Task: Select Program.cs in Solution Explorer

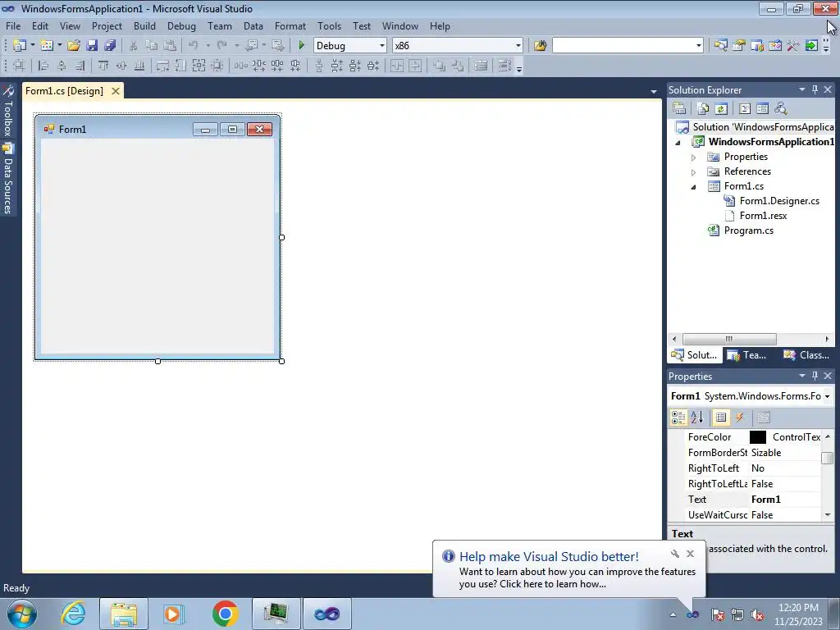Action: [x=748, y=231]
